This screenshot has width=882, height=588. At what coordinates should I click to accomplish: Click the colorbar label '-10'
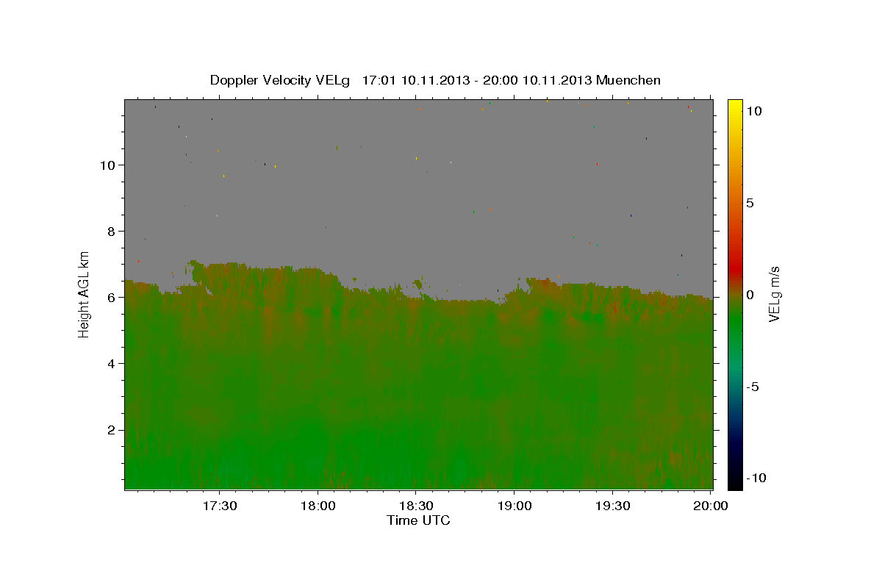tap(756, 478)
